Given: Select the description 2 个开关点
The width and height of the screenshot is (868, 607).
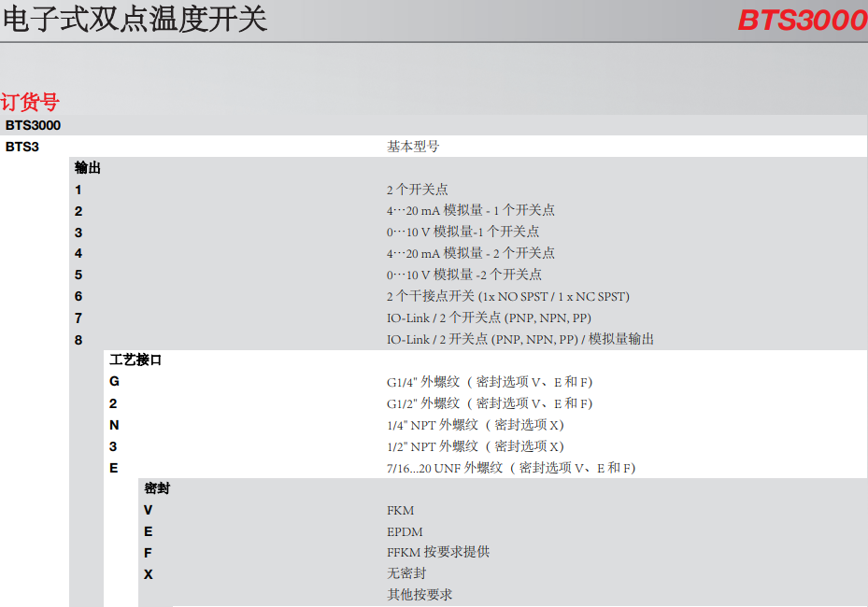Looking at the screenshot, I should 418,190.
